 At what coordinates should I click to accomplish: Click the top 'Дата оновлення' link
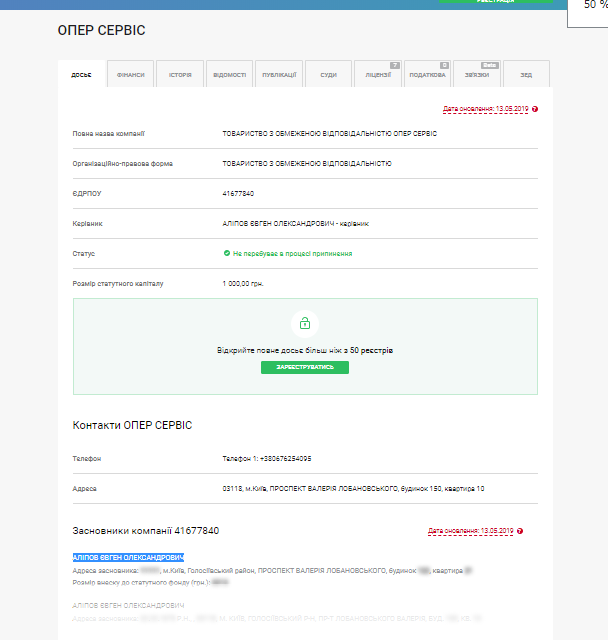pos(484,109)
